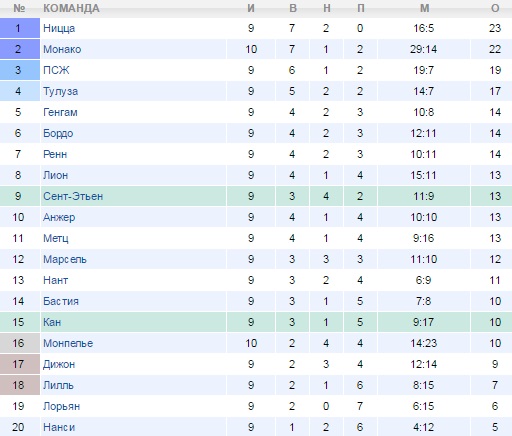Open the Монако team link
Screen dimensions: 512x436
[x=62, y=49]
